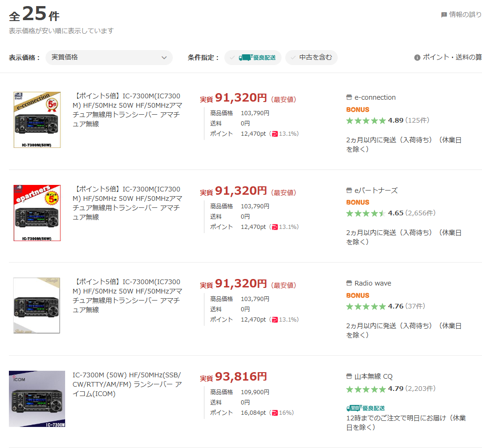Select the 103,790円 price in eパートナーズ listing
The width and height of the screenshot is (482, 448).
tap(255, 206)
